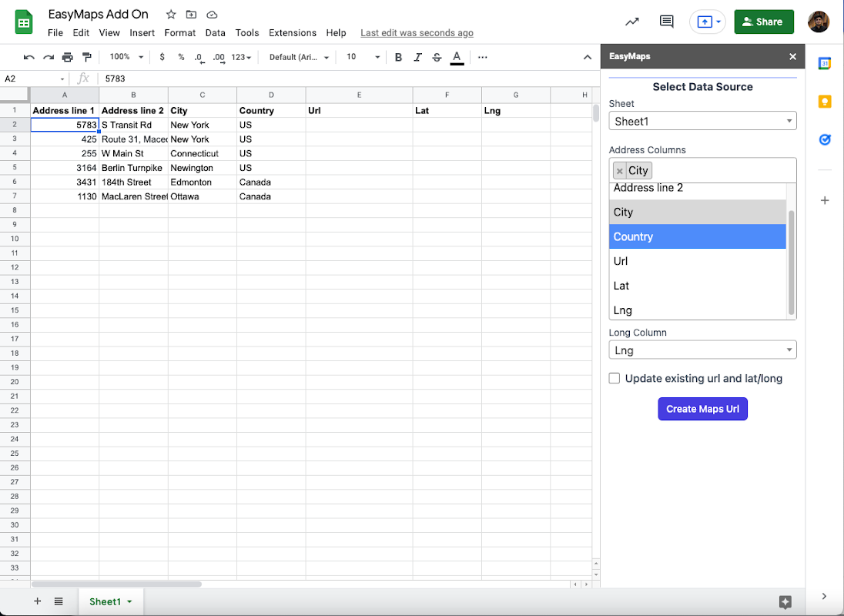The image size is (844, 616).
Task: Open the Name box dropdown arrow
Action: 62,79
